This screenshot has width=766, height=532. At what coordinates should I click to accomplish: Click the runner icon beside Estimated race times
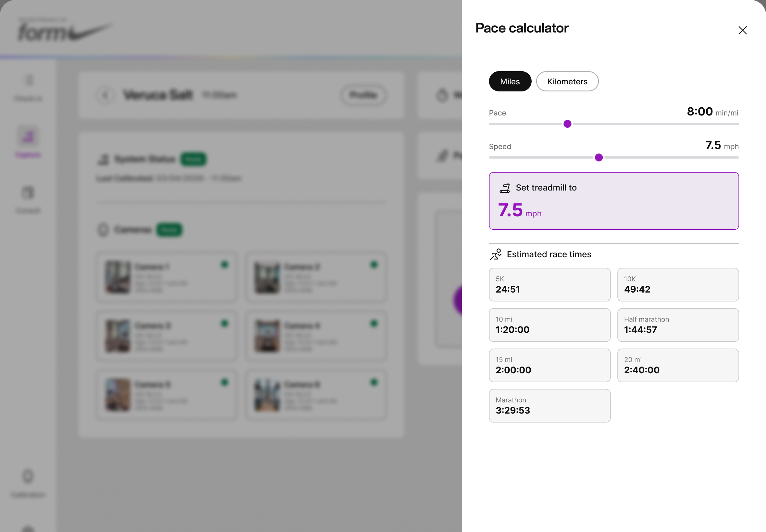coord(496,254)
